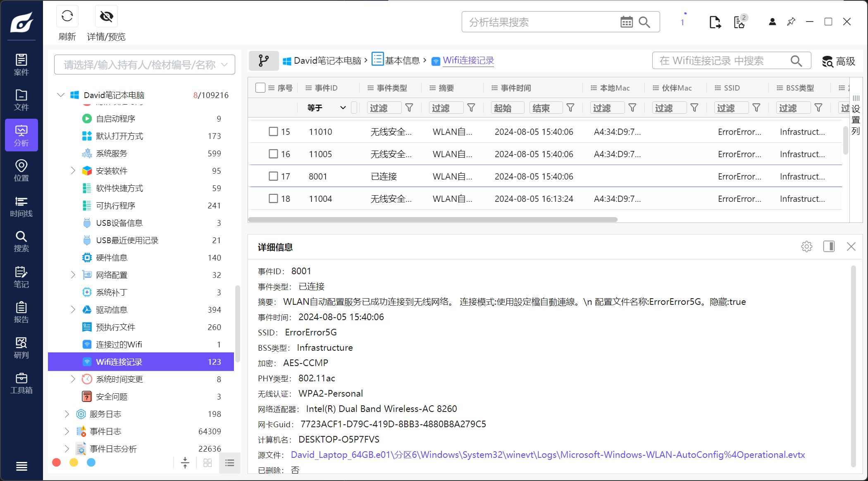The image size is (868, 481).
Task: Open the source evtx file link
Action: pyautogui.click(x=548, y=455)
